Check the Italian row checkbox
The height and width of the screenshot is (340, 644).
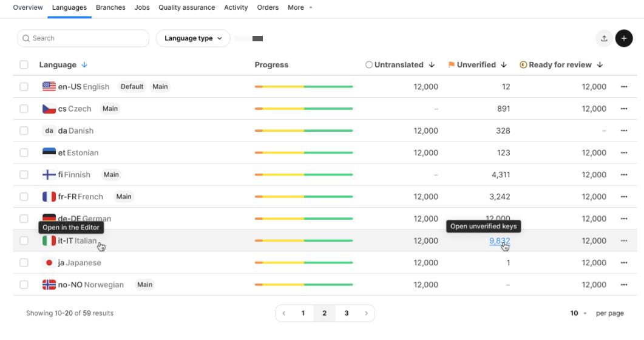pos(24,240)
